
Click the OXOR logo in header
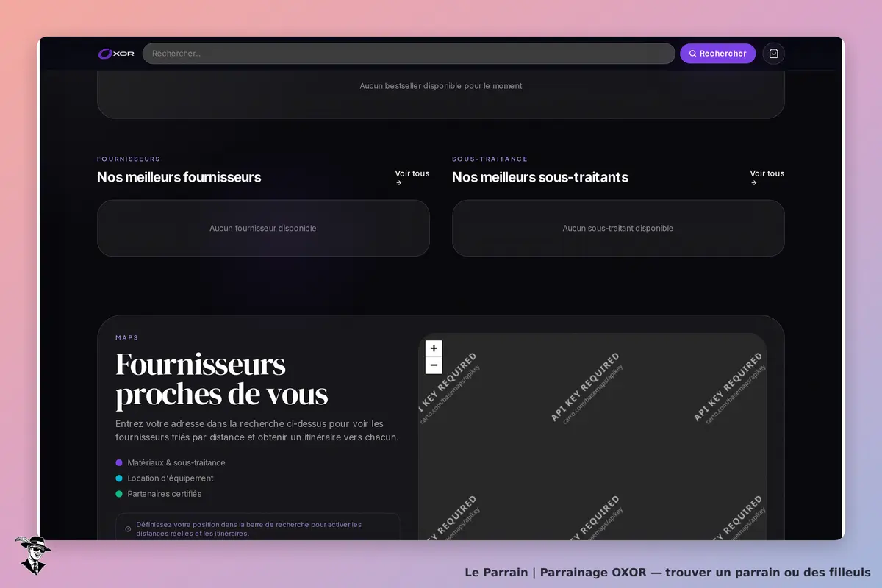pyautogui.click(x=116, y=54)
